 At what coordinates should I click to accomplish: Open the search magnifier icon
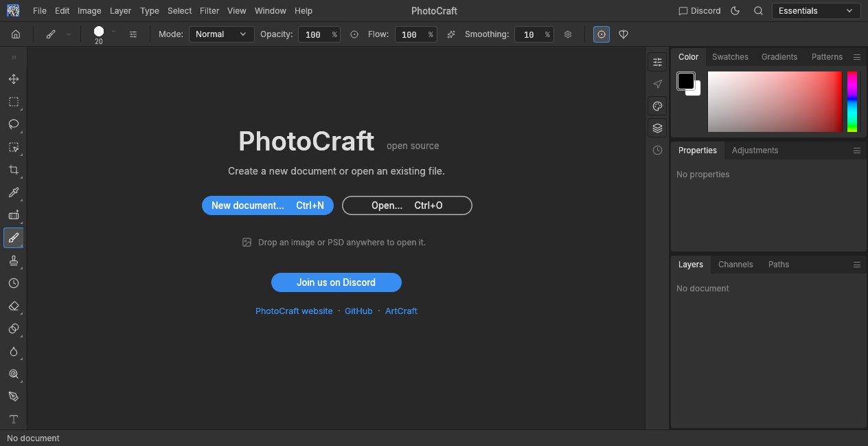pos(758,11)
